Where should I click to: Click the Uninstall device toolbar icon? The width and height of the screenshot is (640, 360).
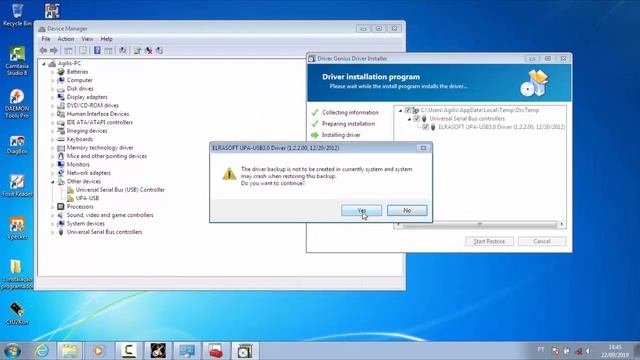pyautogui.click(x=149, y=51)
